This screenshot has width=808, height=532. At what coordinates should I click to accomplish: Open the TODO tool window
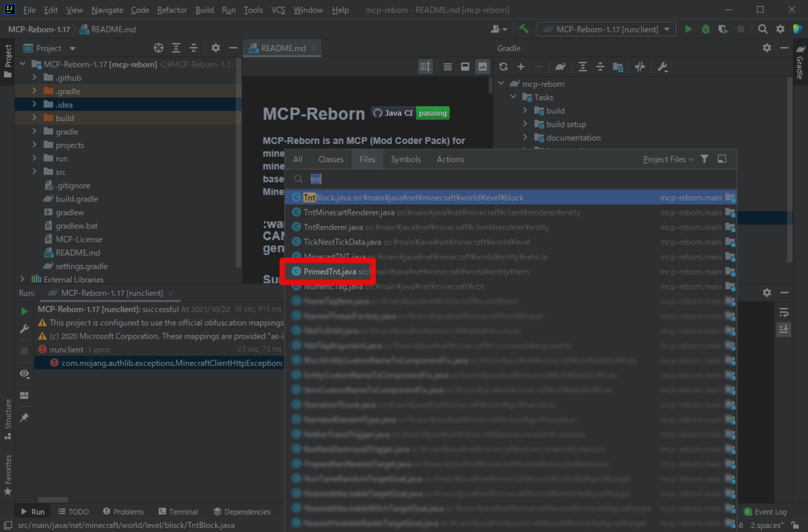tap(73, 512)
